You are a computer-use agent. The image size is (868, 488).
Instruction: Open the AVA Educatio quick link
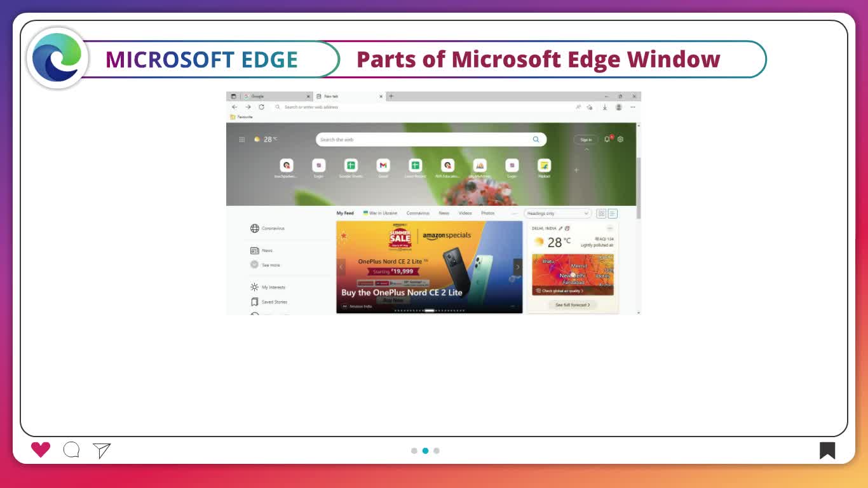coord(447,168)
